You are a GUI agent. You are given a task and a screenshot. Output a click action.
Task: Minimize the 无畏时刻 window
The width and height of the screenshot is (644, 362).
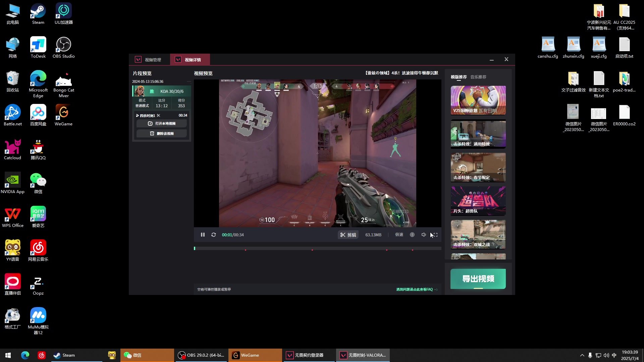[x=492, y=60]
